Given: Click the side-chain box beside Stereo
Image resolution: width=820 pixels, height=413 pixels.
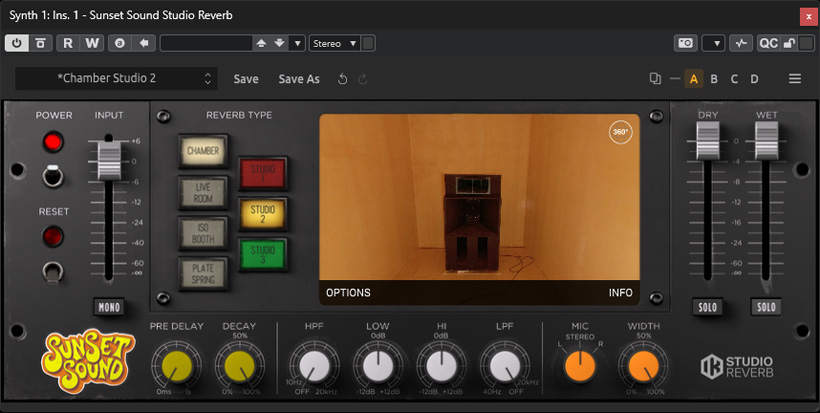Looking at the screenshot, I should [368, 43].
